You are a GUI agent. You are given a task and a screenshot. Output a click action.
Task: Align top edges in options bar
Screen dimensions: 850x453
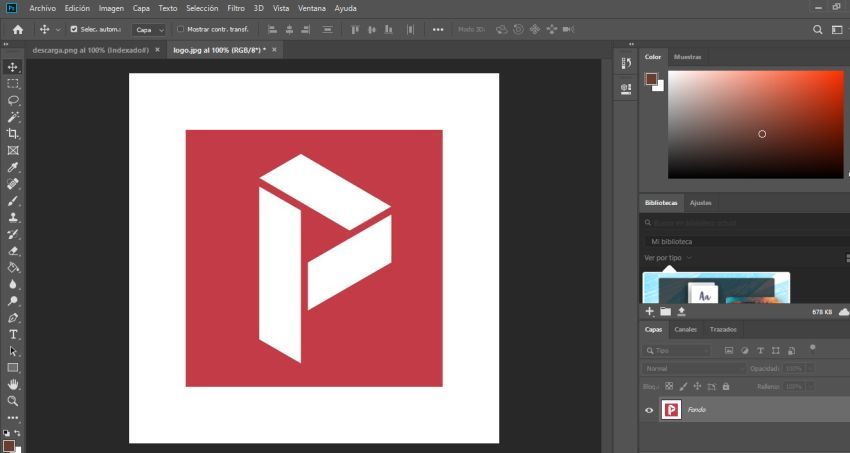coord(355,30)
